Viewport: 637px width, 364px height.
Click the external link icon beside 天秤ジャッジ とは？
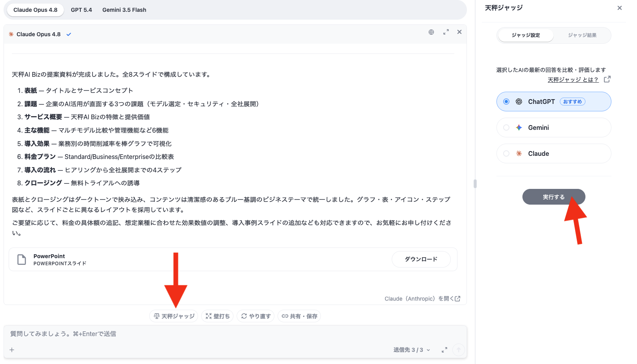[x=607, y=79]
